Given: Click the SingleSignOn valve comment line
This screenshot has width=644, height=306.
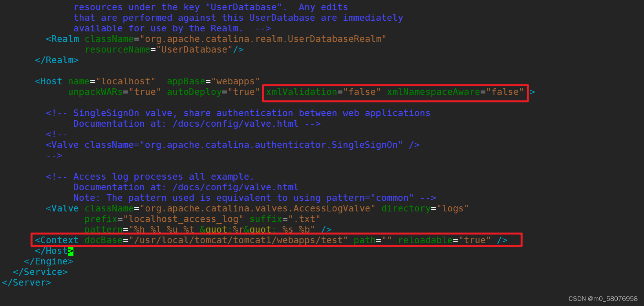Looking at the screenshot, I should pos(238,113).
